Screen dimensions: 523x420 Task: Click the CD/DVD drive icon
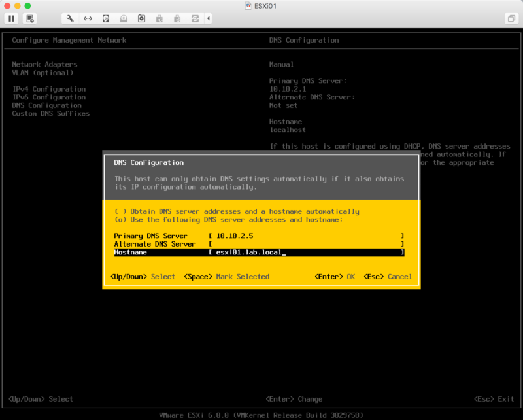[x=124, y=18]
